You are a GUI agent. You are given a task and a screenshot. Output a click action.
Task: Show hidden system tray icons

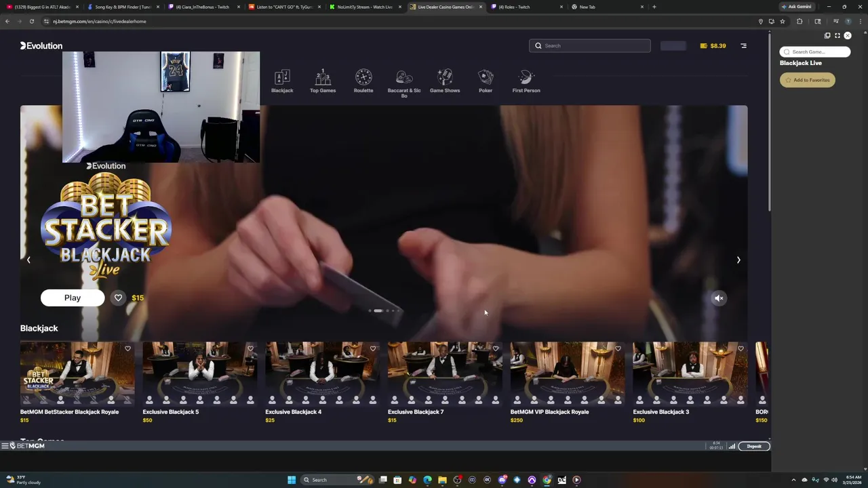click(794, 480)
